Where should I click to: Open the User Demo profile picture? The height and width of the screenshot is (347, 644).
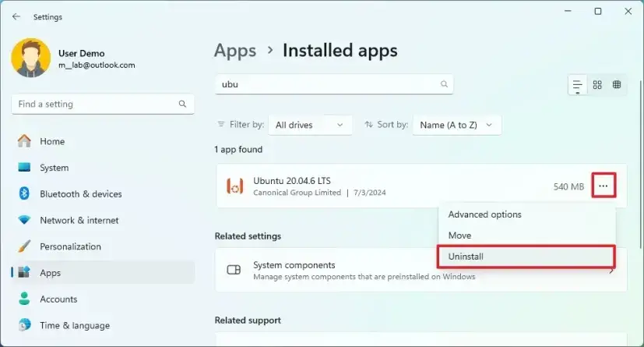[31, 58]
